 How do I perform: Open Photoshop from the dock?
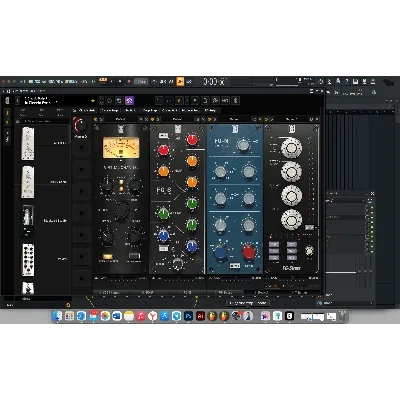[x=188, y=316]
